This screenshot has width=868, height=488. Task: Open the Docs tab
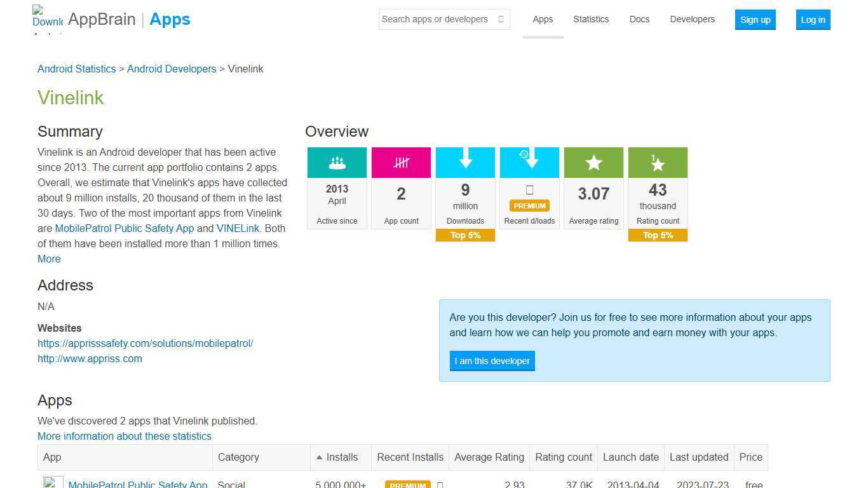tap(639, 19)
